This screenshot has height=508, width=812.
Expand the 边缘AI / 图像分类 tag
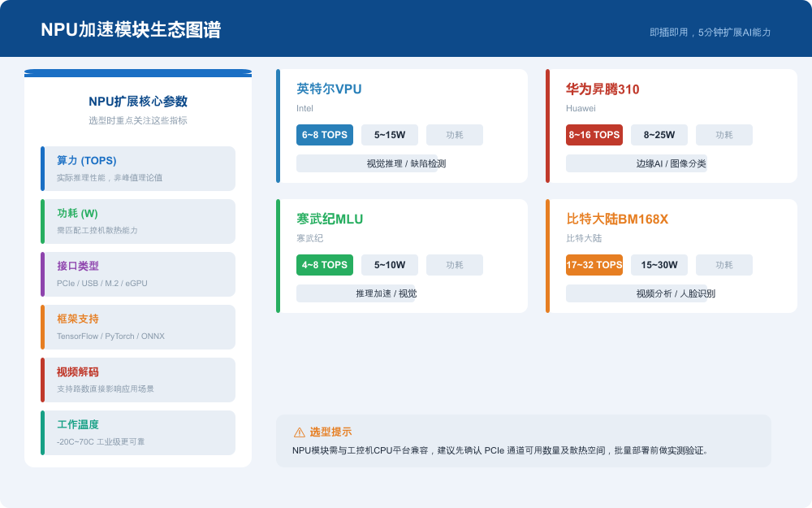(x=672, y=163)
